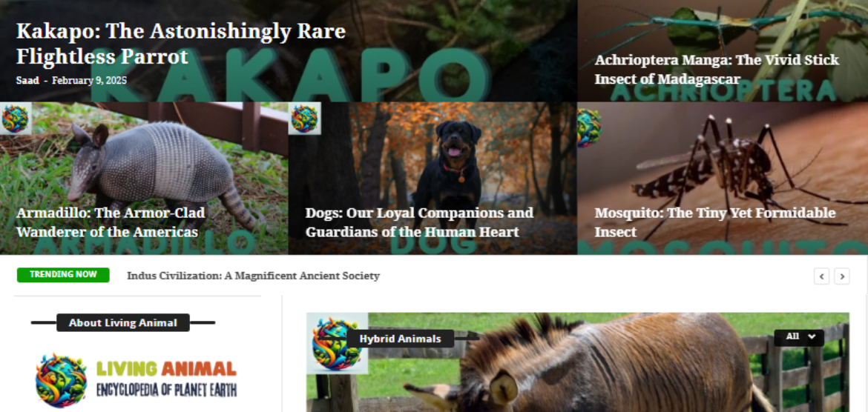Open the Indus Civilization trending headline
This screenshot has width=868, height=412.
254,276
